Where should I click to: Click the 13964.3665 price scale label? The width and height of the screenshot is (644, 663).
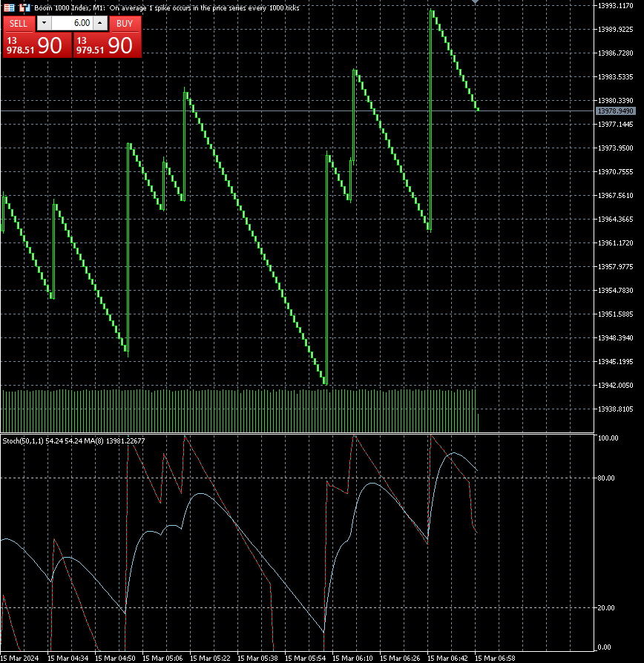[615, 219]
